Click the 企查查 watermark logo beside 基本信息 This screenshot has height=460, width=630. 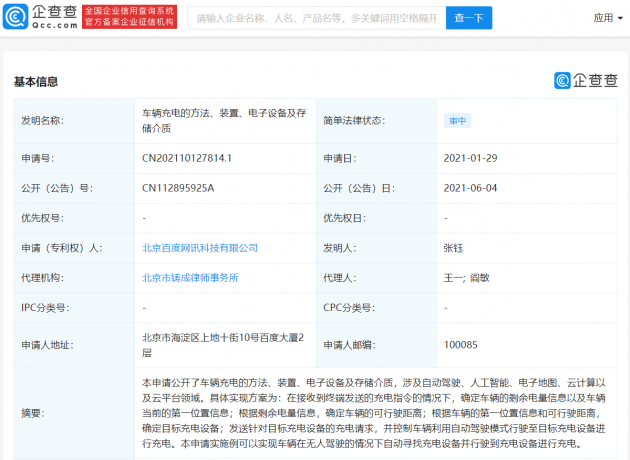point(585,81)
